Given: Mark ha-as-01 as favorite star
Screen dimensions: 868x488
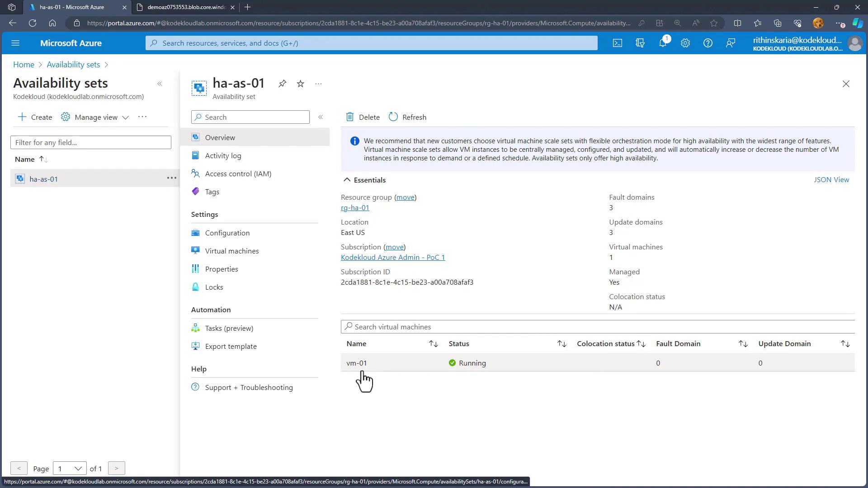Looking at the screenshot, I should [300, 84].
